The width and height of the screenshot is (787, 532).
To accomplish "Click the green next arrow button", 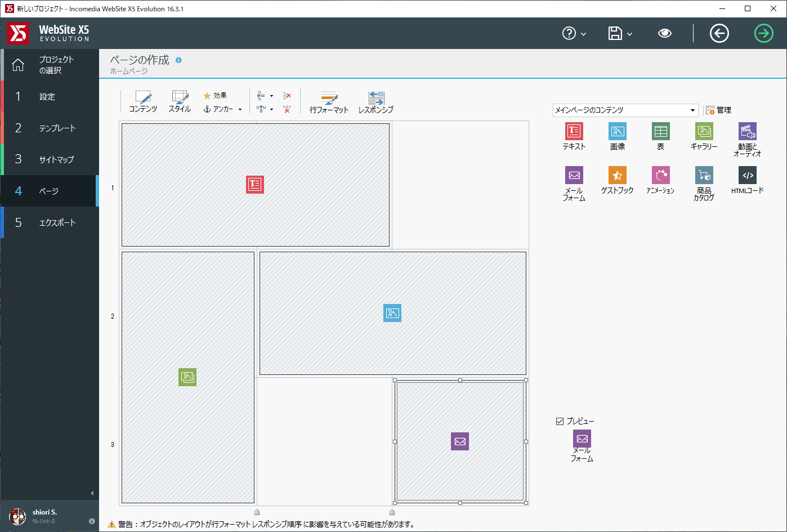I will coord(763,34).
